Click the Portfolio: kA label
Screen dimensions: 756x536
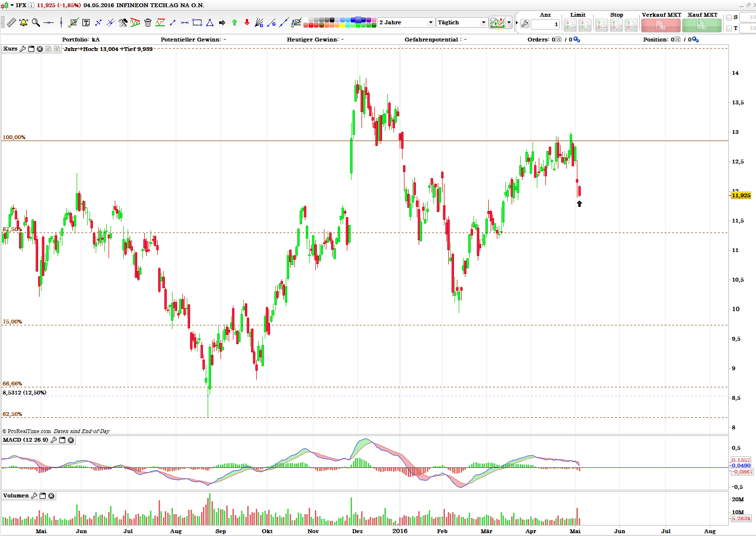[x=81, y=40]
